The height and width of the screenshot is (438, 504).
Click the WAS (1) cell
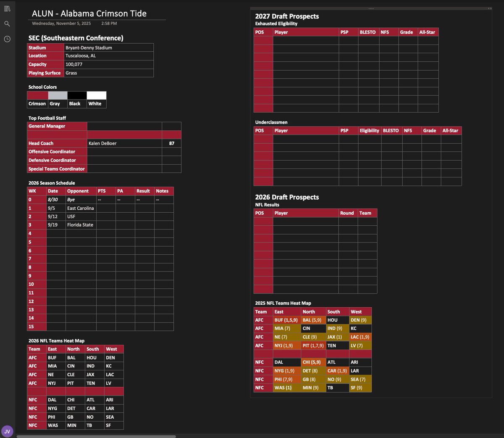click(x=287, y=388)
